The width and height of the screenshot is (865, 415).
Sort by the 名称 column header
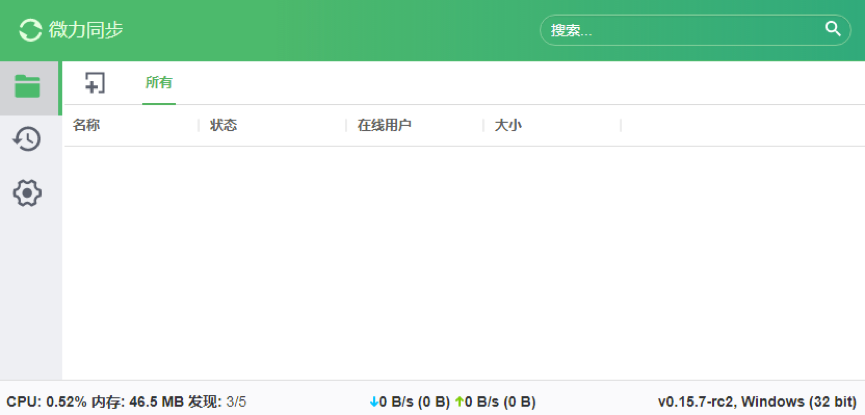tap(87, 125)
